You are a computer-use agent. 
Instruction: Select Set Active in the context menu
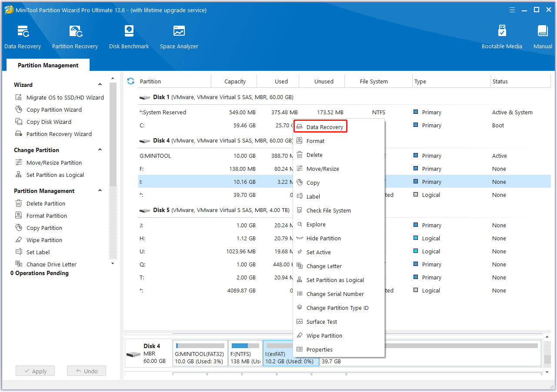(339, 252)
